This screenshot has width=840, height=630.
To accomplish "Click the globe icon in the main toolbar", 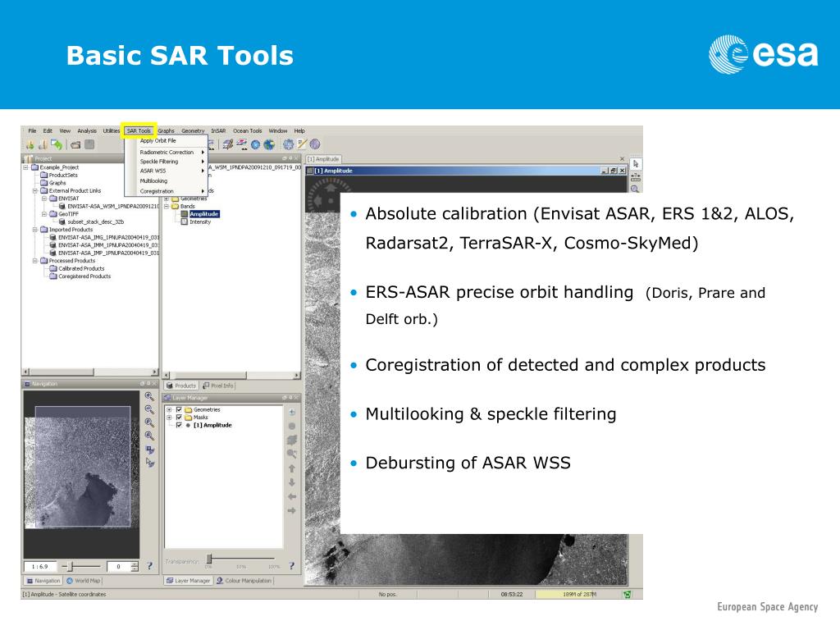I will (x=269, y=144).
